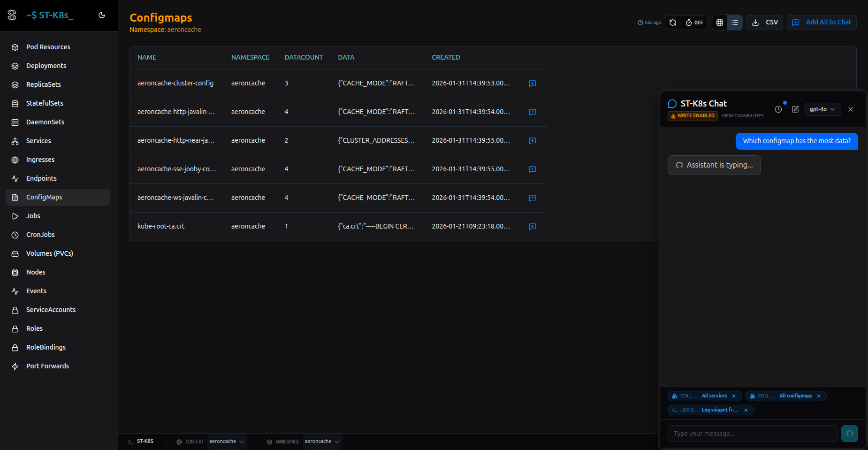This screenshot has width=868, height=450.
Task: Click Add All to Chat
Action: coord(822,23)
